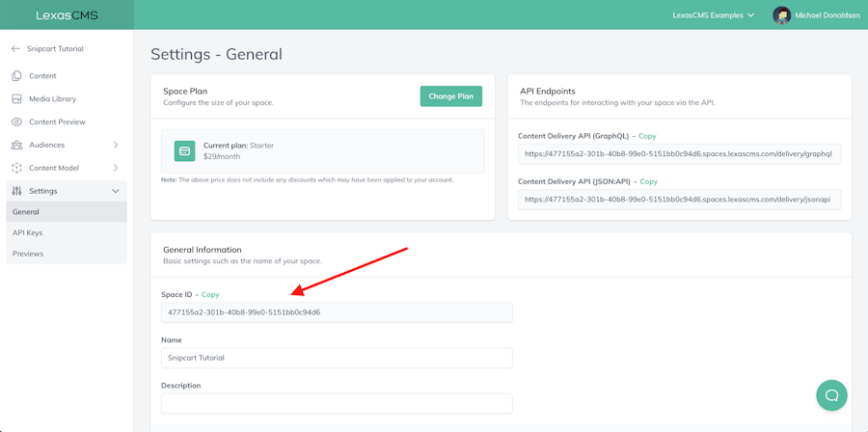Viewport: 868px width, 432px height.
Task: Click the credit card plan icon
Action: [x=184, y=151]
